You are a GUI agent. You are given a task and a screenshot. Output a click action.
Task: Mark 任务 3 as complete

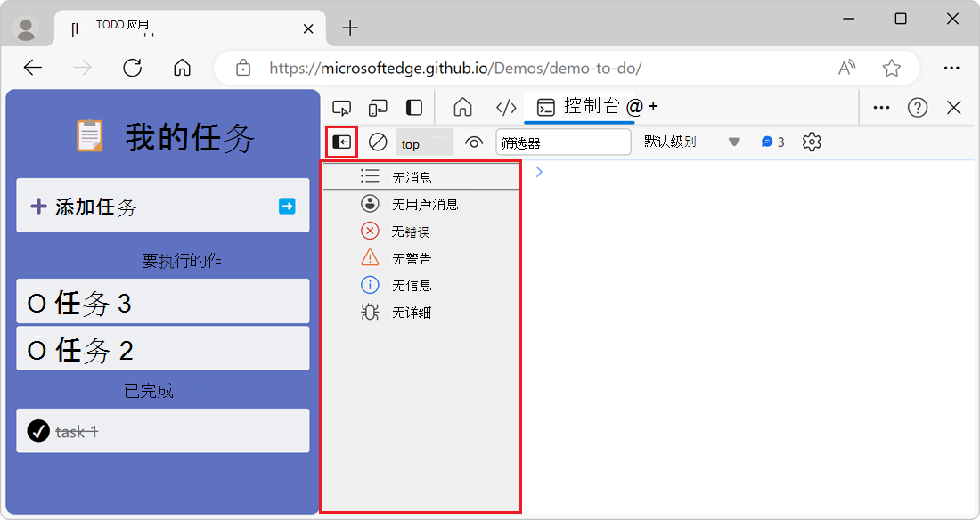pos(37,305)
